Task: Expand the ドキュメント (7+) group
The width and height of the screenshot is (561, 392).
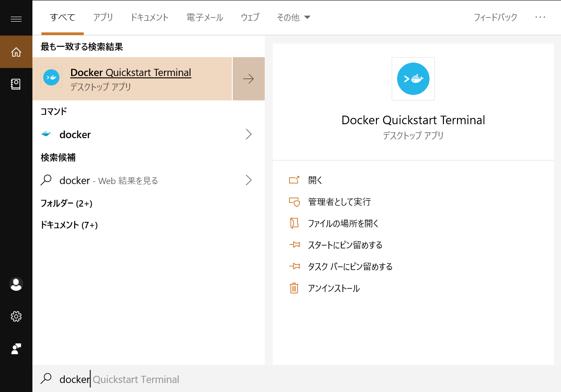Action: pyautogui.click(x=69, y=225)
